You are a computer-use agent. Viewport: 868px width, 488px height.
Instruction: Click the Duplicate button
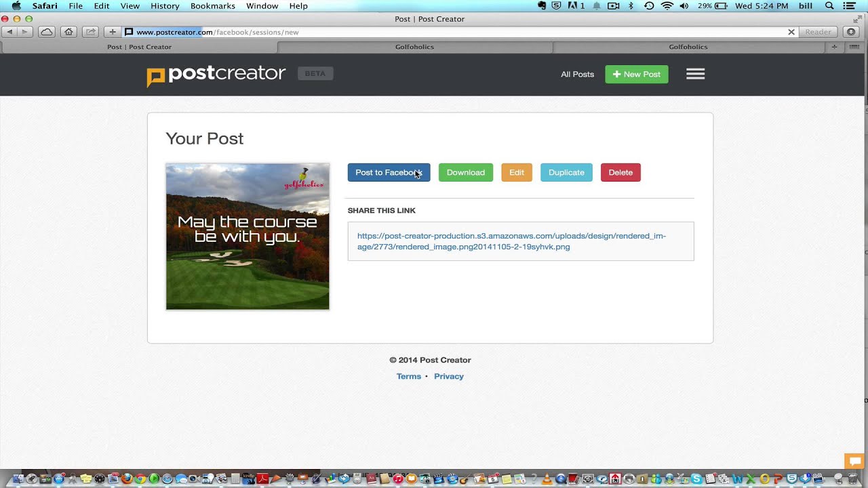click(x=566, y=172)
